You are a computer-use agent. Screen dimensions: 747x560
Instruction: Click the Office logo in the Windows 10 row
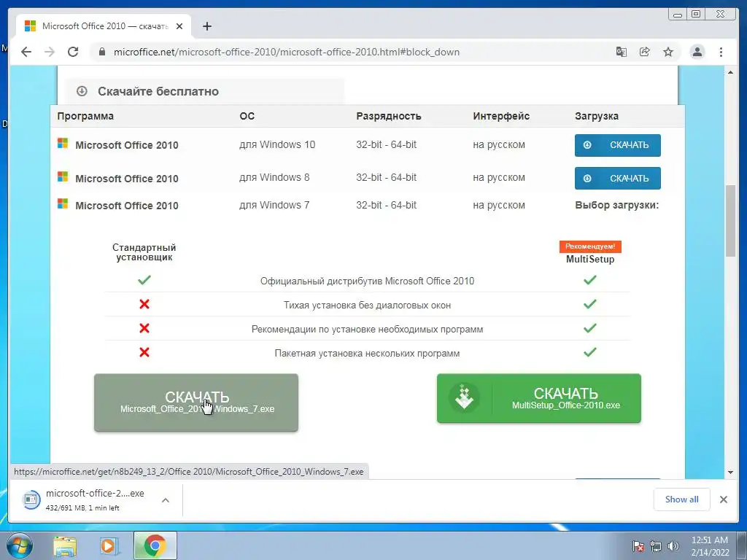coord(63,144)
